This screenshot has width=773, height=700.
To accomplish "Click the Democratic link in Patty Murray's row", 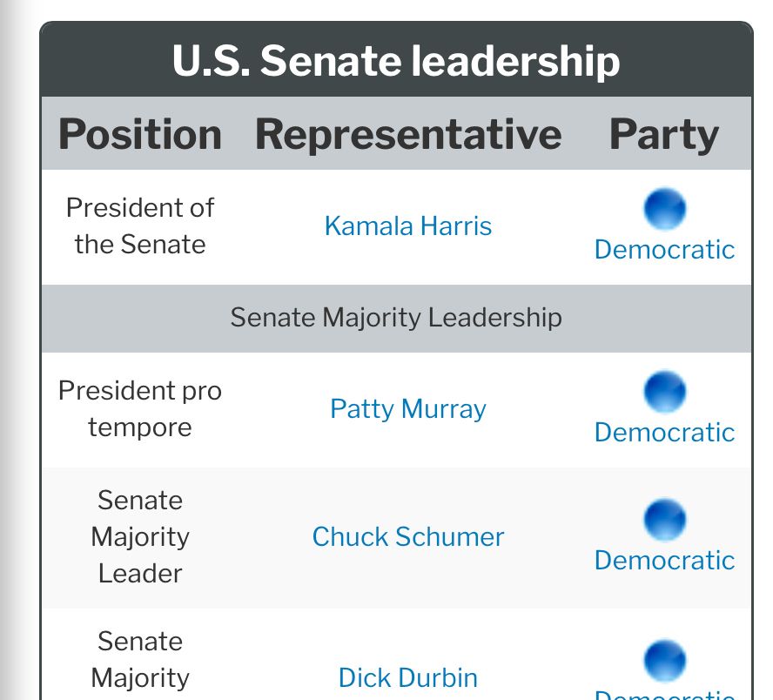I will pos(664,433).
